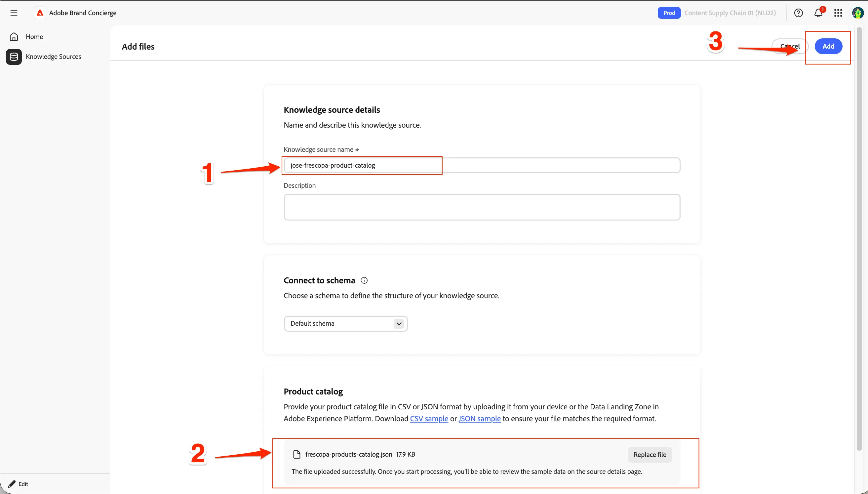The height and width of the screenshot is (494, 868).
Task: Click the Cancel button
Action: click(790, 47)
